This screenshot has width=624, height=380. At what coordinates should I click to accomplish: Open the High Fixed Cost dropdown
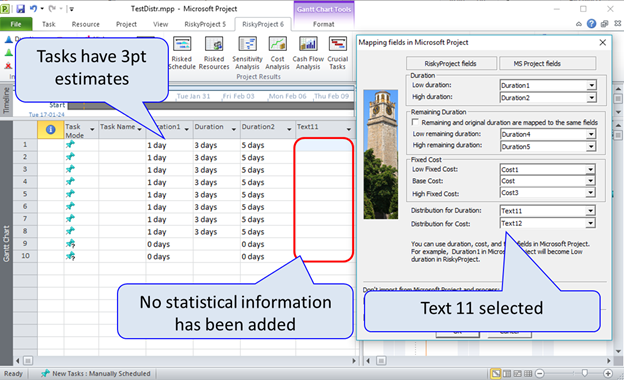click(x=591, y=193)
